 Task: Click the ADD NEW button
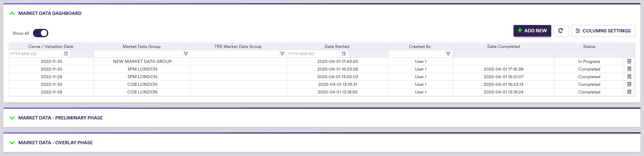click(532, 31)
